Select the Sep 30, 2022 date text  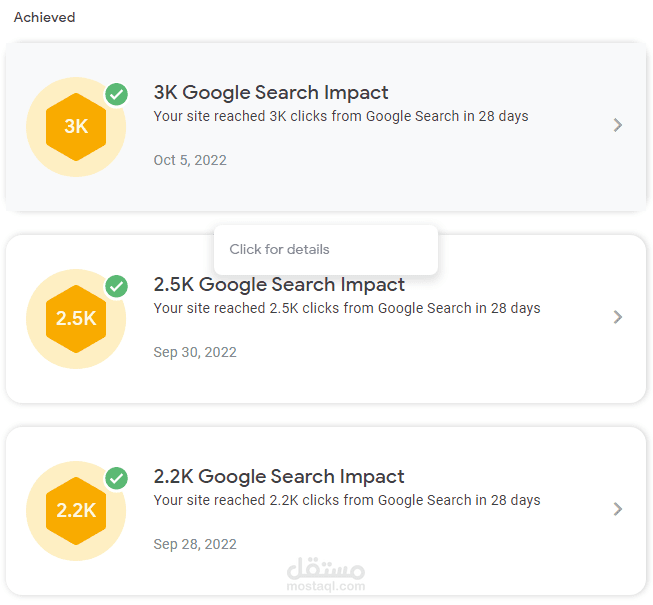tap(195, 352)
